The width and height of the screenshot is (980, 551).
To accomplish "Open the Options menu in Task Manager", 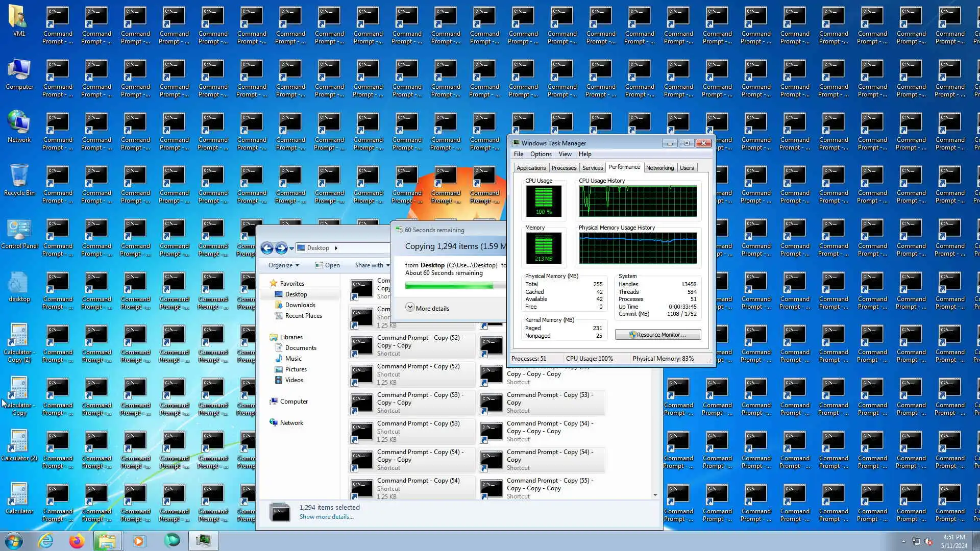I will tap(541, 154).
